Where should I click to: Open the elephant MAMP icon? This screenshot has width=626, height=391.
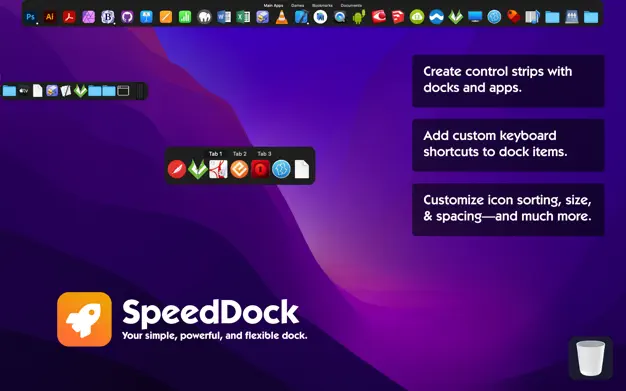coord(204,17)
